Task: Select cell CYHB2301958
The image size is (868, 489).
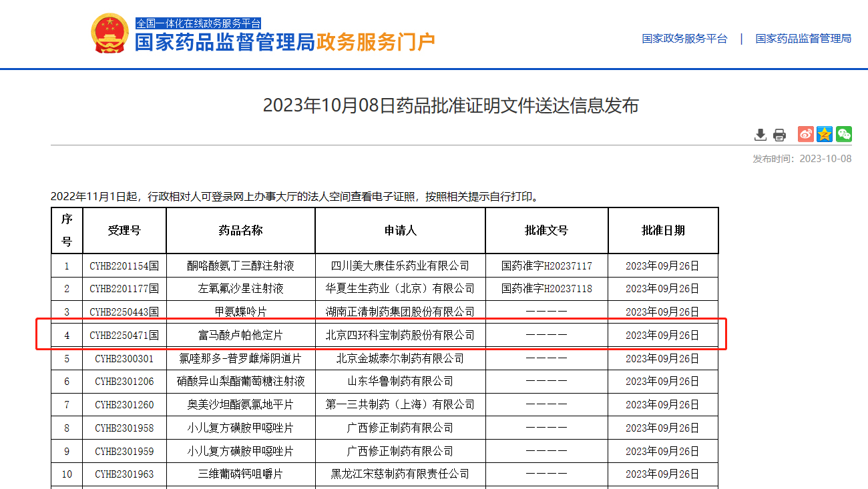Action: coord(124,428)
